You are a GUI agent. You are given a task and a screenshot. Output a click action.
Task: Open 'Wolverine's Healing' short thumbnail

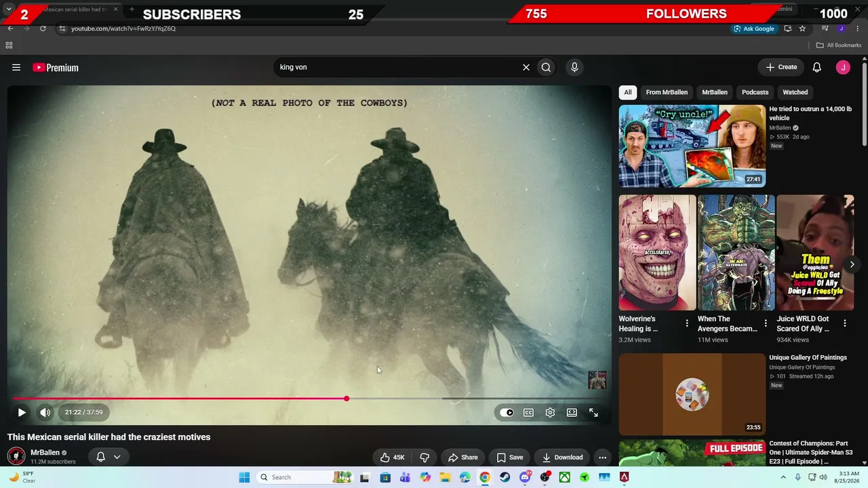click(657, 253)
